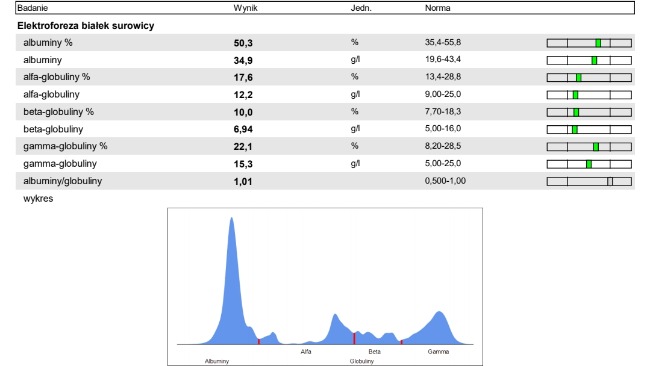
Task: Click the Alfa axis label on chart
Action: [306, 351]
